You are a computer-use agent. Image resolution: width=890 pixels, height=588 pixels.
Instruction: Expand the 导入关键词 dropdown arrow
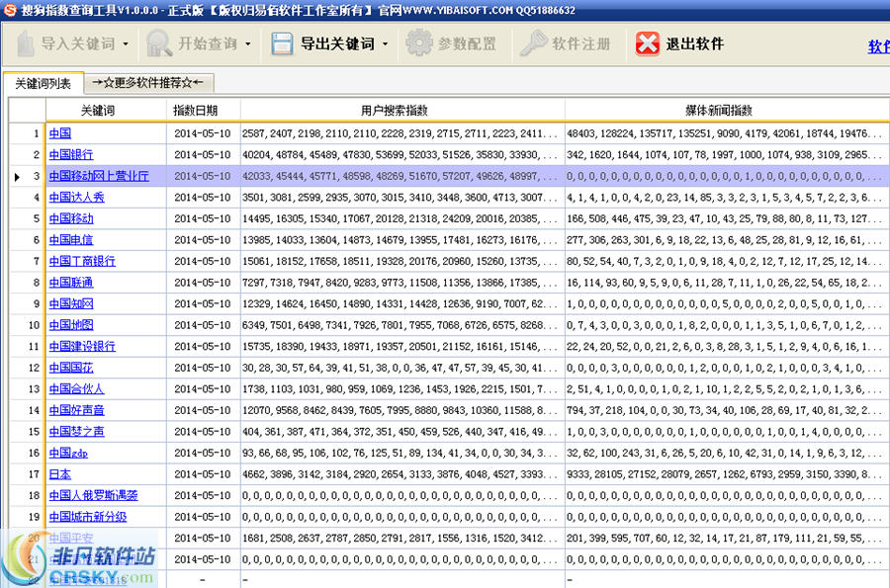point(124,44)
